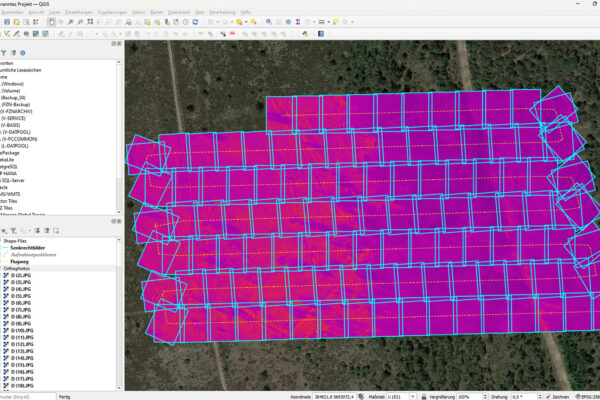Select the Flugweg layer
The image size is (600, 400).
pos(19,262)
